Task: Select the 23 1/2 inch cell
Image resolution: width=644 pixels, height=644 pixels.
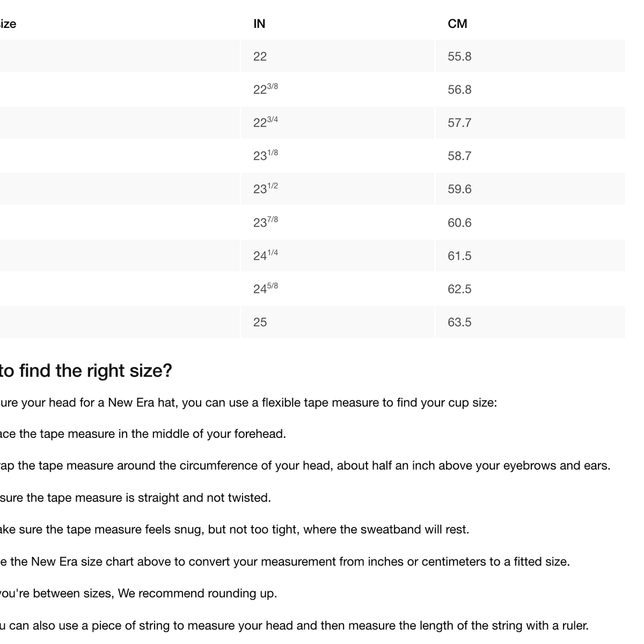Action: (337, 189)
